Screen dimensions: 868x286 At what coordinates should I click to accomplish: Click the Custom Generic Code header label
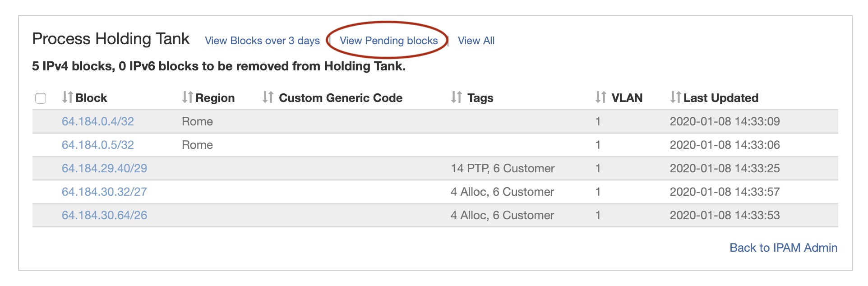[x=341, y=98]
